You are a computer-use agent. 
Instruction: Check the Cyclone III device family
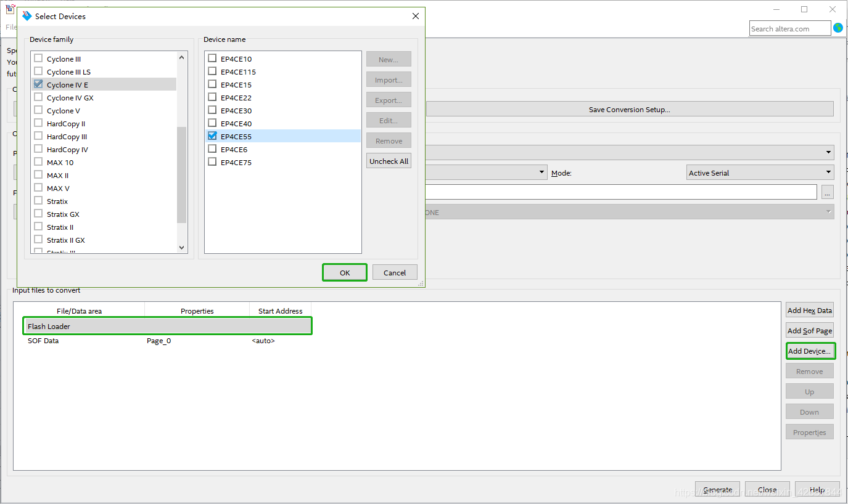coord(38,59)
